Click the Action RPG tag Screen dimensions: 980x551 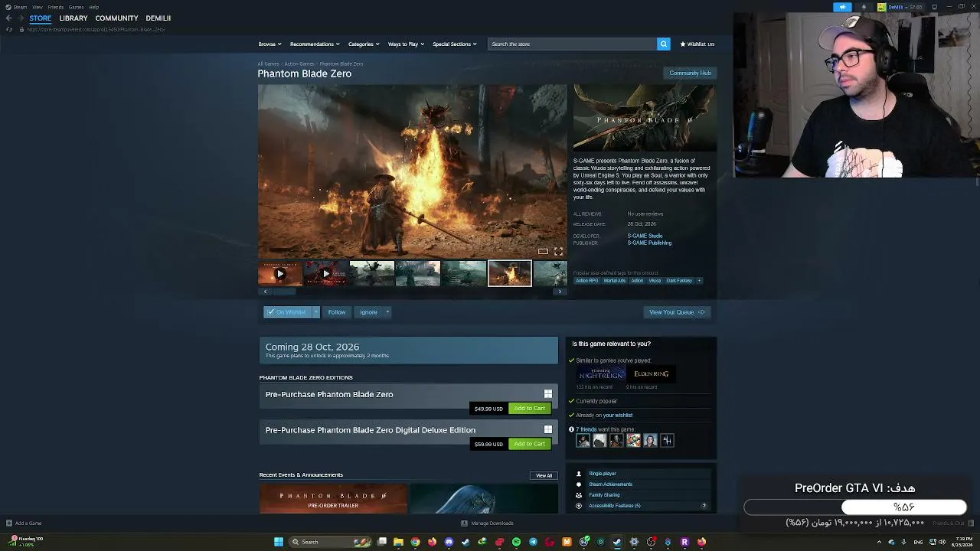pyautogui.click(x=587, y=281)
